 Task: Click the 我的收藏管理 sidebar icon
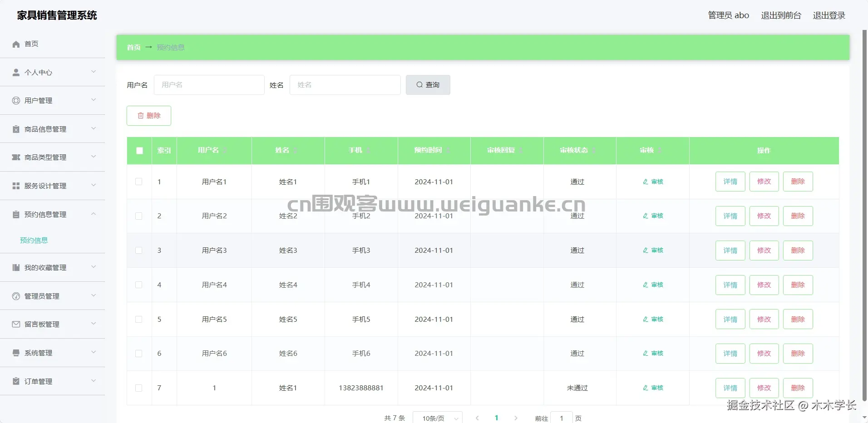16,267
